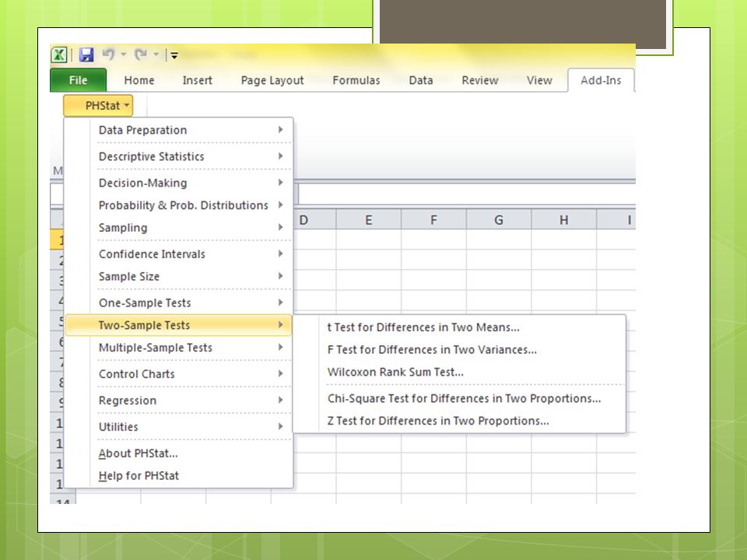Click the PHStat dropdown button
The image size is (747, 560).
98,106
